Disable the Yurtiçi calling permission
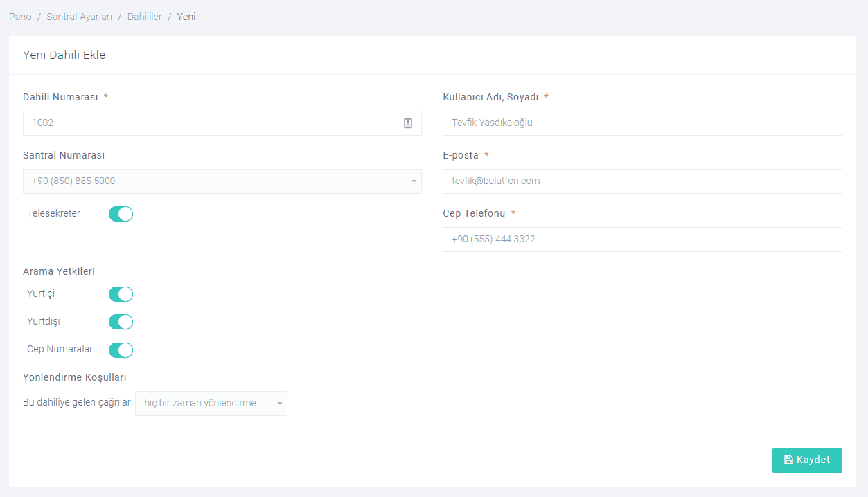The height and width of the screenshot is (497, 868). [121, 294]
